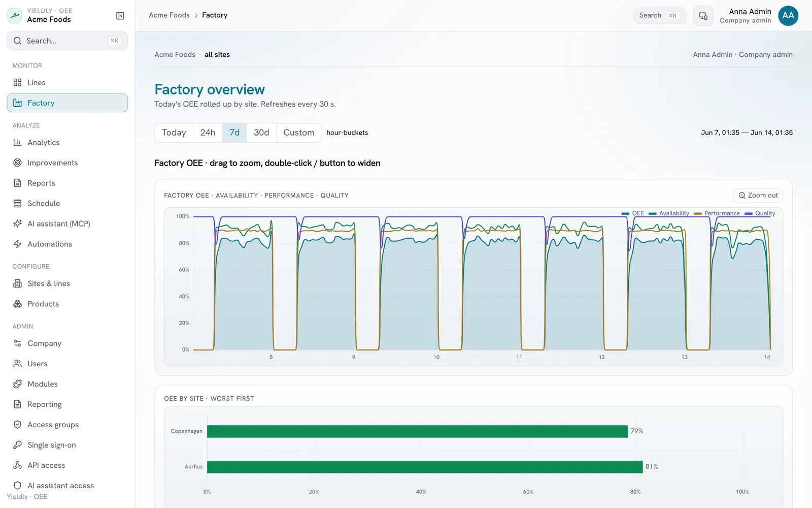The image size is (812, 508).
Task: Click the Analytics bar chart icon
Action: click(x=17, y=142)
